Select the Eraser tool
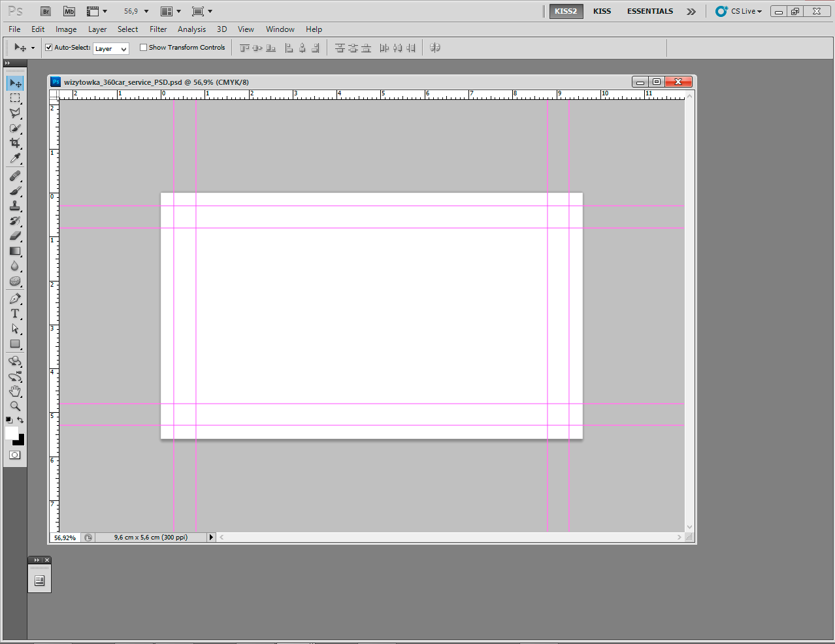The width and height of the screenshot is (835, 644). pos(15,236)
